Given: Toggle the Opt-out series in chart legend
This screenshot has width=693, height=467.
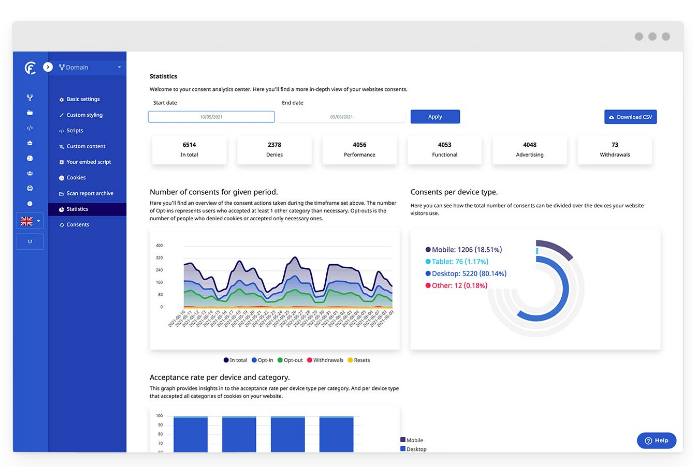Looking at the screenshot, I should [290, 359].
